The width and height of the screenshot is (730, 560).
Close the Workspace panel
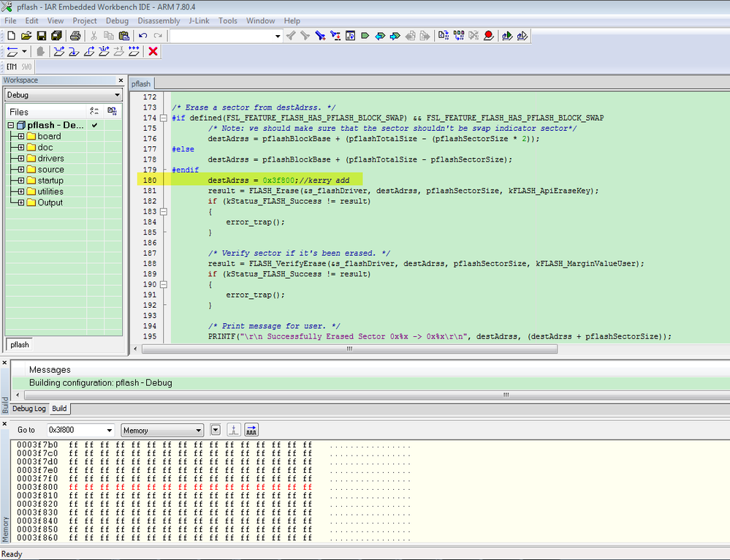tap(121, 80)
